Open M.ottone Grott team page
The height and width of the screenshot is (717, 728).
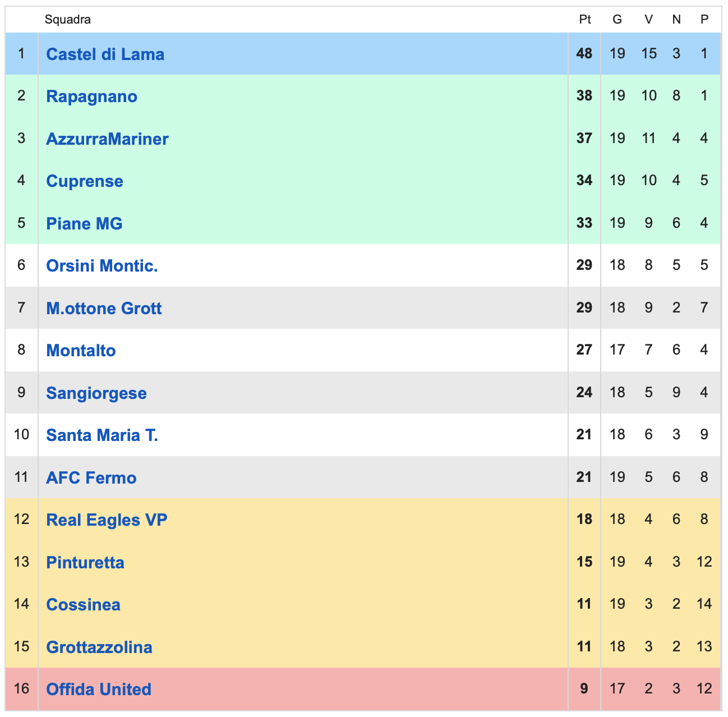(104, 309)
